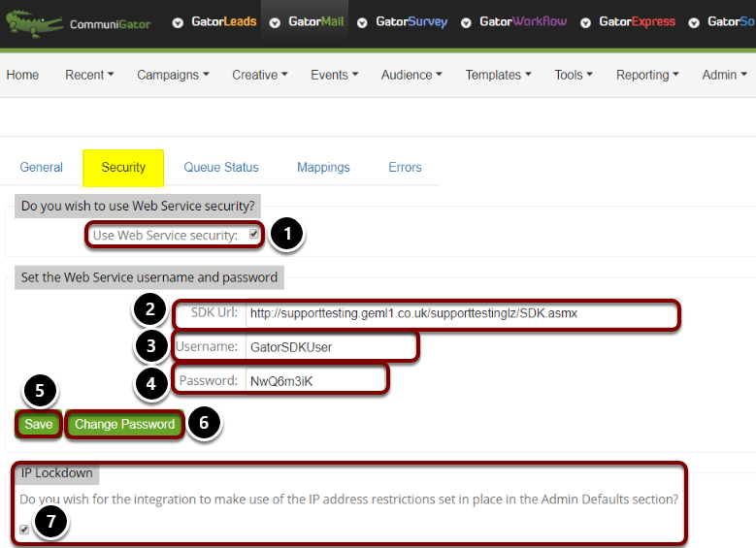Click the 'Set the Web Service username and password' heading
Image resolution: width=756 pixels, height=548 pixels.
coord(149,277)
